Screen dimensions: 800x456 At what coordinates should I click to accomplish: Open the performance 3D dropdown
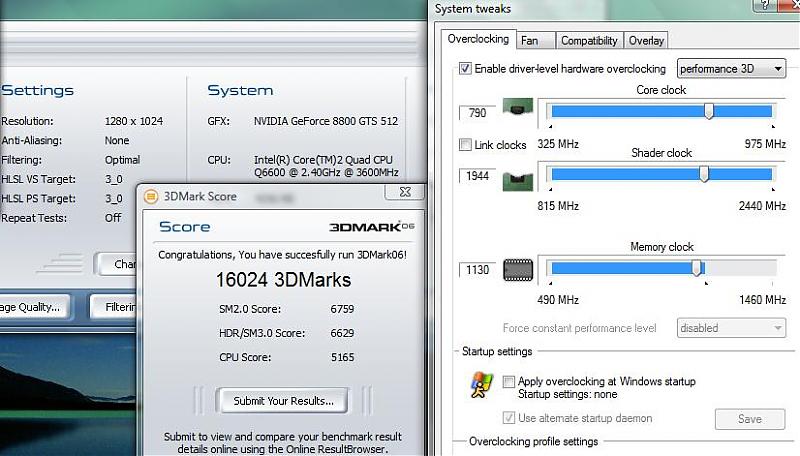(731, 68)
